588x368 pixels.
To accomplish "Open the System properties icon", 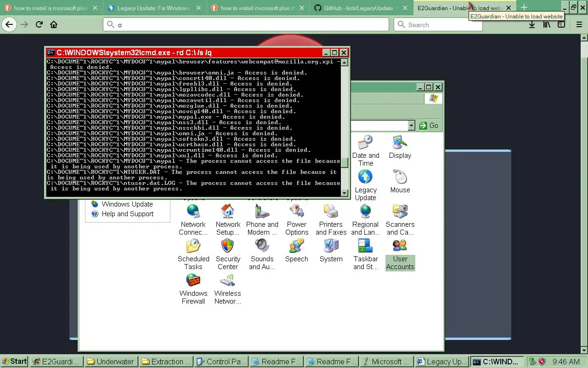I will 331,251.
